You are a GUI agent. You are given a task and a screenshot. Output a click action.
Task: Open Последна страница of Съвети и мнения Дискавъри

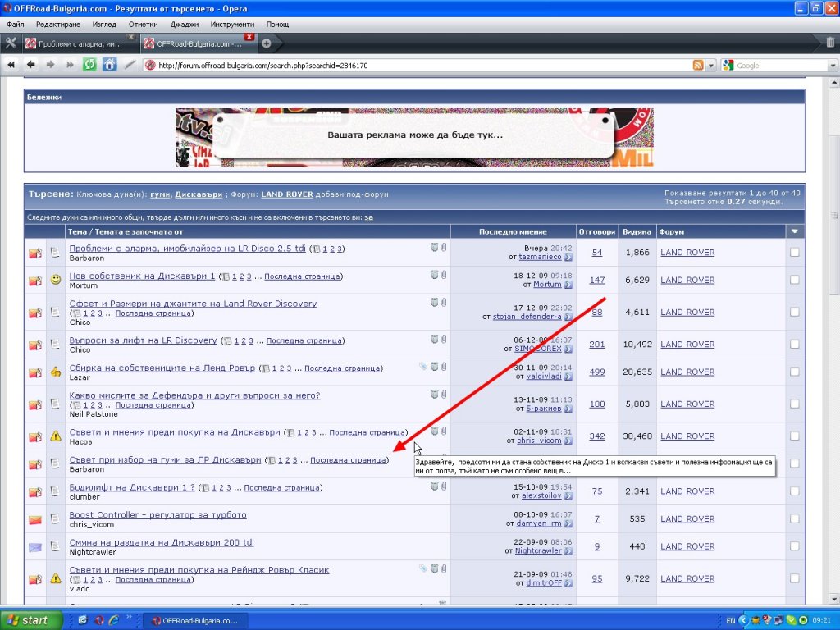(x=367, y=432)
